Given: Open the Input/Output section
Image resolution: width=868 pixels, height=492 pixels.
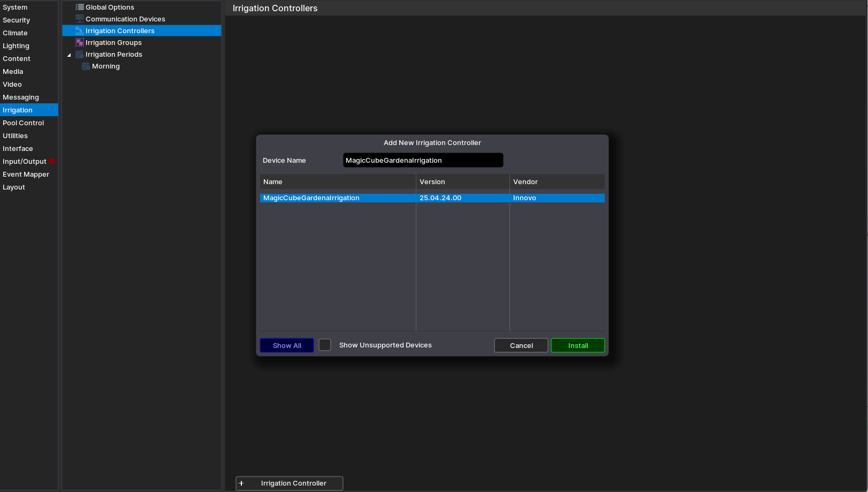Looking at the screenshot, I should click(29, 161).
